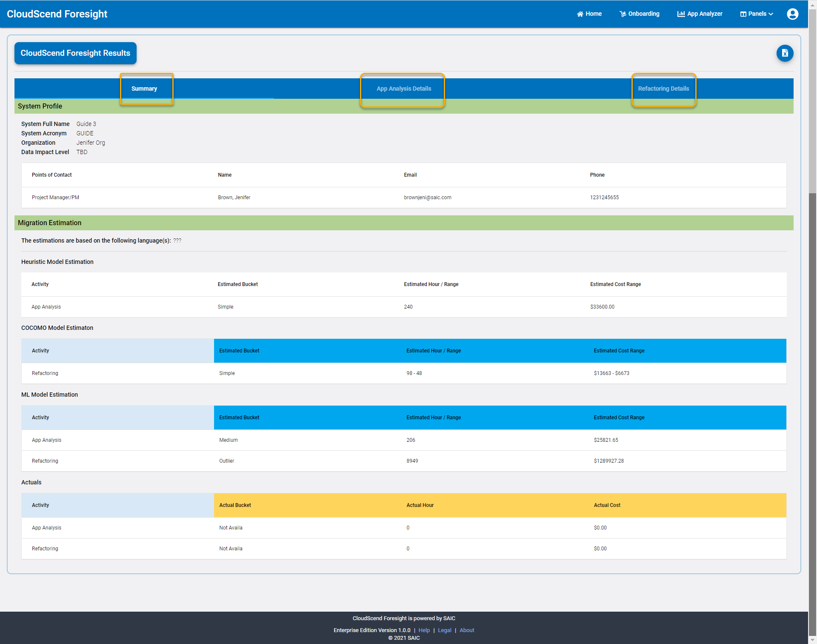The image size is (817, 644).
Task: Go to Home in navigation bar
Action: click(x=589, y=14)
